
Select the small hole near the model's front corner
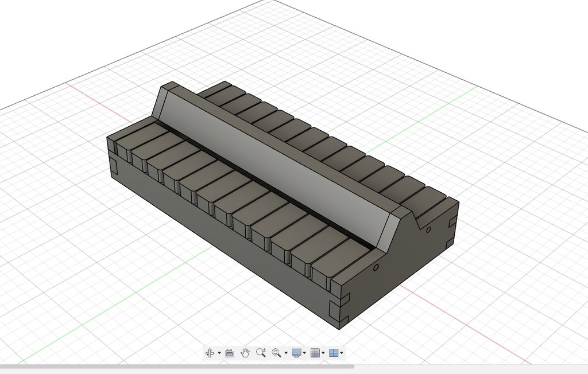click(x=376, y=267)
